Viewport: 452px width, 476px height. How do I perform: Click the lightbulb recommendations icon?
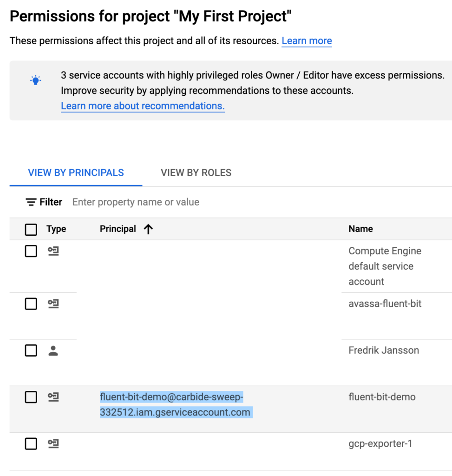(36, 80)
